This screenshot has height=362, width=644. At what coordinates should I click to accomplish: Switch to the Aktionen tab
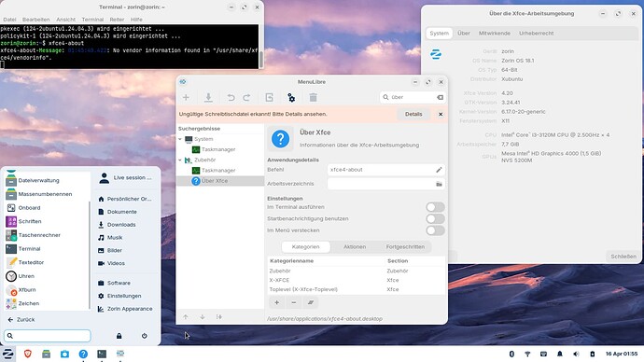point(355,246)
